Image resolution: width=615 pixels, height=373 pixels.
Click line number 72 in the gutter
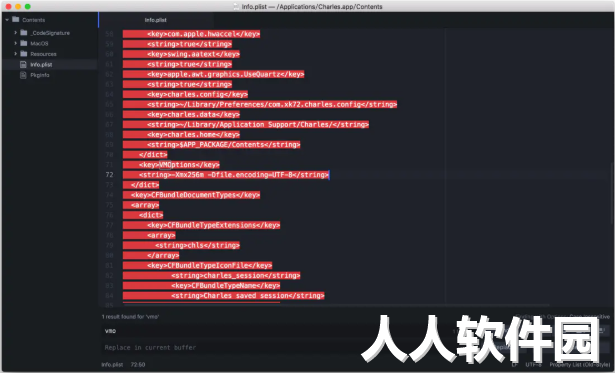[x=109, y=175]
